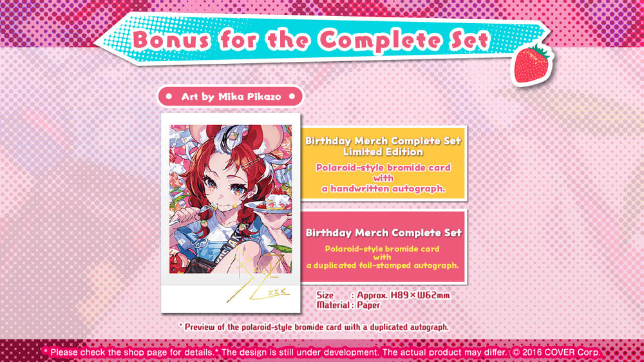Screen dimensions: 644x362
Task: Click the '© 2016 COVER Corp.' copyright text
Action: pyautogui.click(x=556, y=352)
